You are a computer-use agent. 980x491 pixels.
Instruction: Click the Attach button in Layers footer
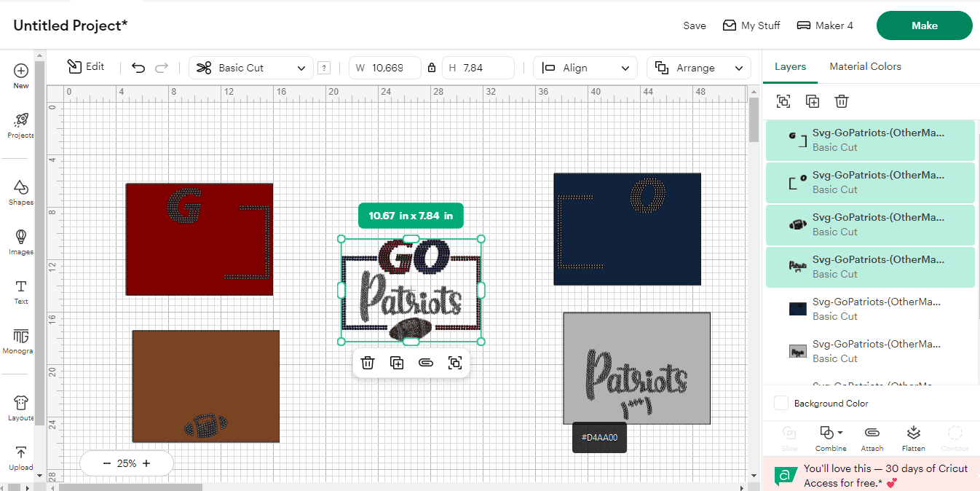tap(872, 439)
